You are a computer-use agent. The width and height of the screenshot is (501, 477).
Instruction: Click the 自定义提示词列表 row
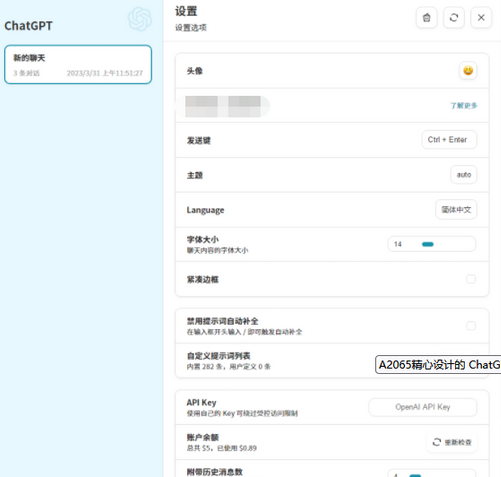[332, 361]
